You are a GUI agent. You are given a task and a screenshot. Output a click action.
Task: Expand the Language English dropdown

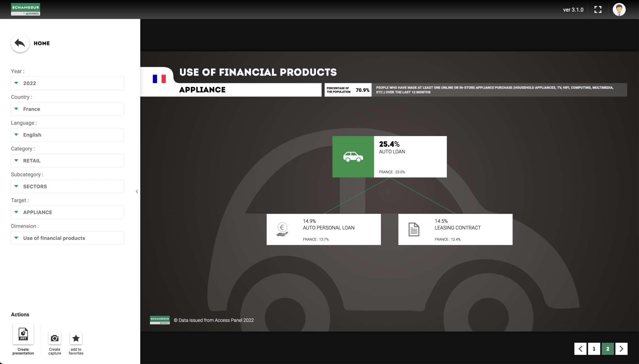67,135
